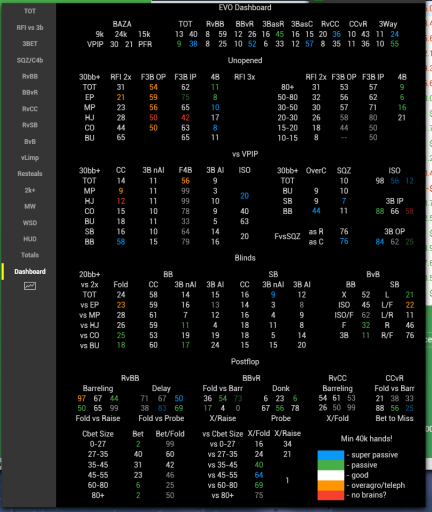Click the 'Min 40k hands!' text
This screenshot has width=432, height=512.
pyautogui.click(x=366, y=439)
